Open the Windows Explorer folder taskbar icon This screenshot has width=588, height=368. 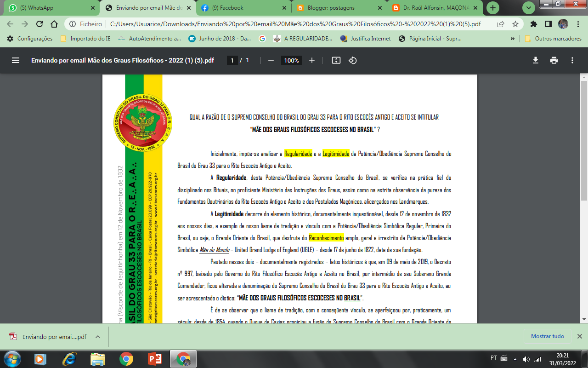click(x=97, y=358)
